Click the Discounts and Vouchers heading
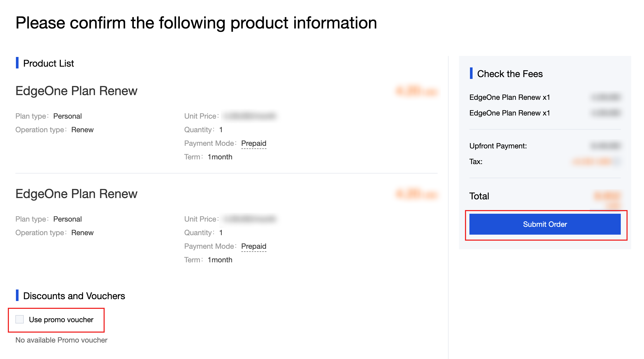This screenshot has height=359, width=644. [x=74, y=296]
